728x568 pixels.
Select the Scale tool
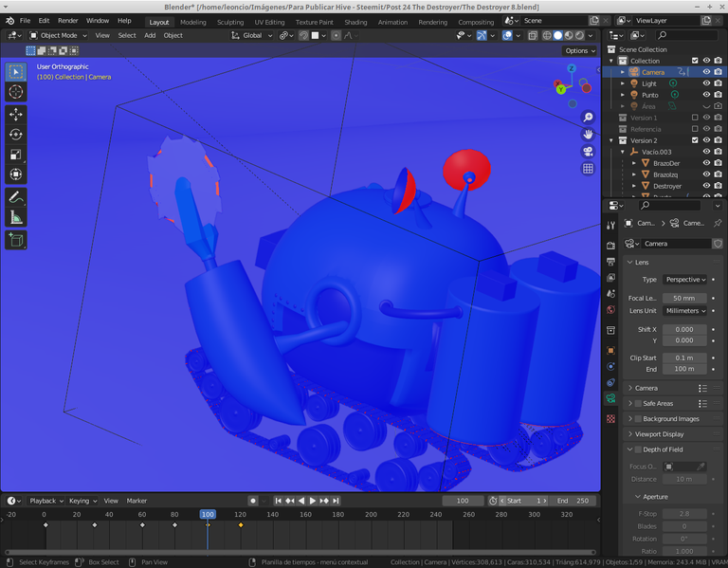[x=16, y=155]
